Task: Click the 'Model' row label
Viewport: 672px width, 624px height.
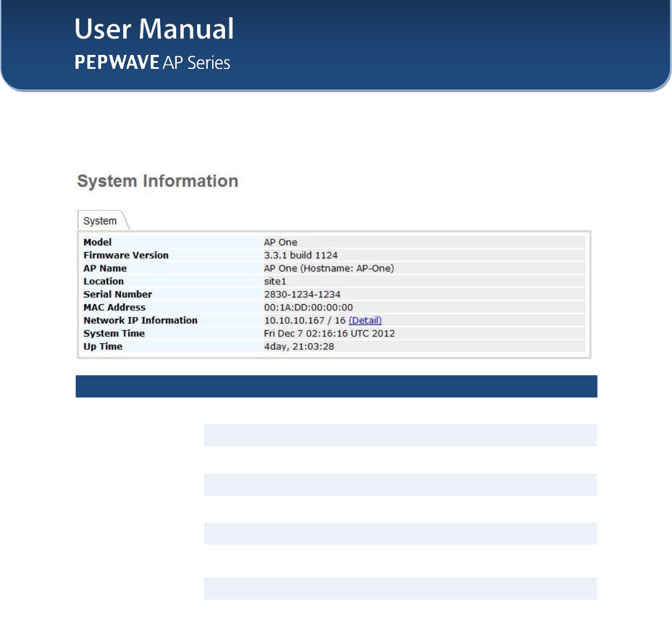Action: 98,242
